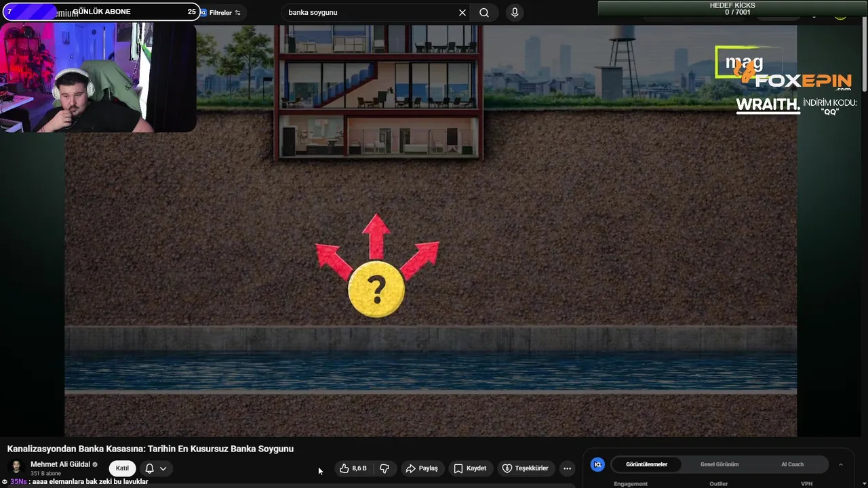
Task: Click the streamer webcam overlay
Action: tap(98, 78)
